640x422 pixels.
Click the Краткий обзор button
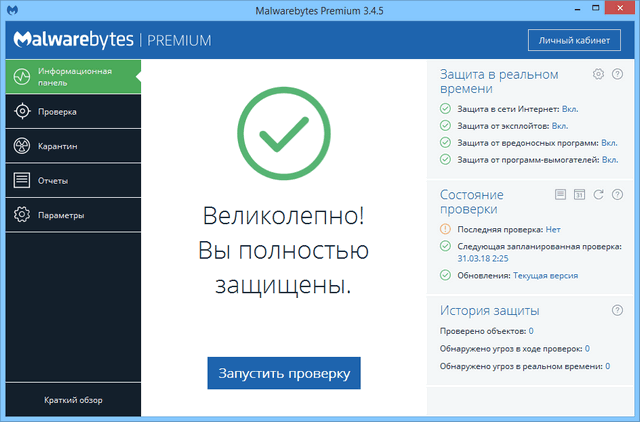click(x=73, y=400)
